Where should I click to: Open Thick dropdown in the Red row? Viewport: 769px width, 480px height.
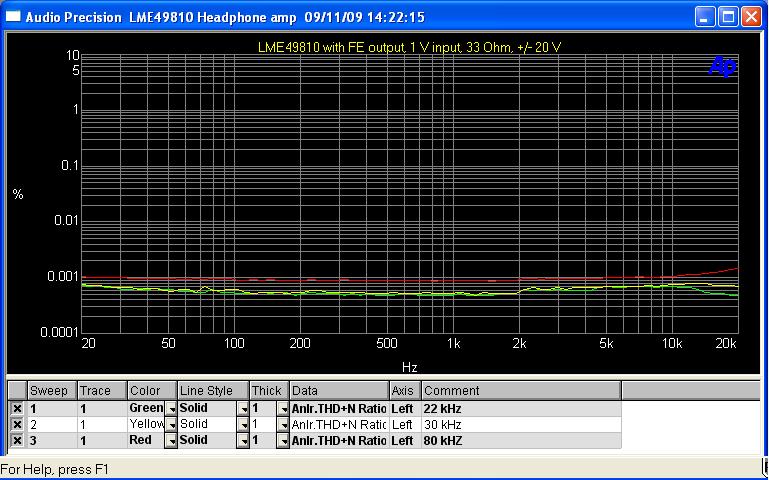point(283,441)
